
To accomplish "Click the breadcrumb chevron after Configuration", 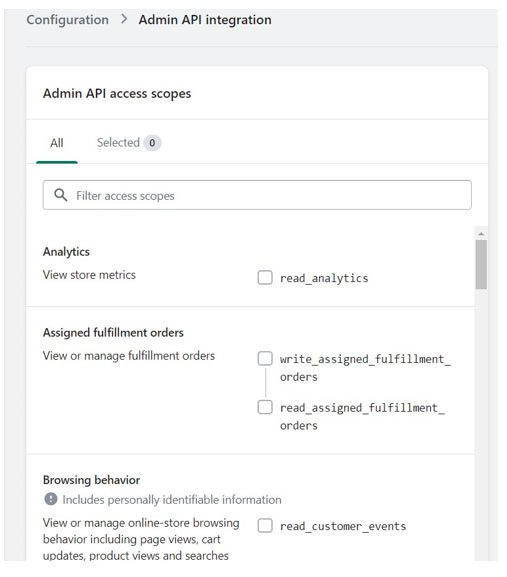I will pos(124,19).
